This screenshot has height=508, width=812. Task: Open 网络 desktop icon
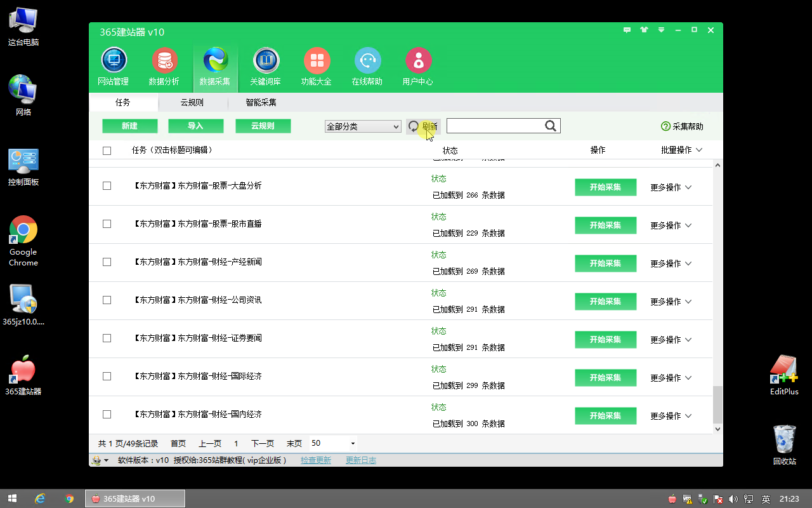[x=23, y=96]
